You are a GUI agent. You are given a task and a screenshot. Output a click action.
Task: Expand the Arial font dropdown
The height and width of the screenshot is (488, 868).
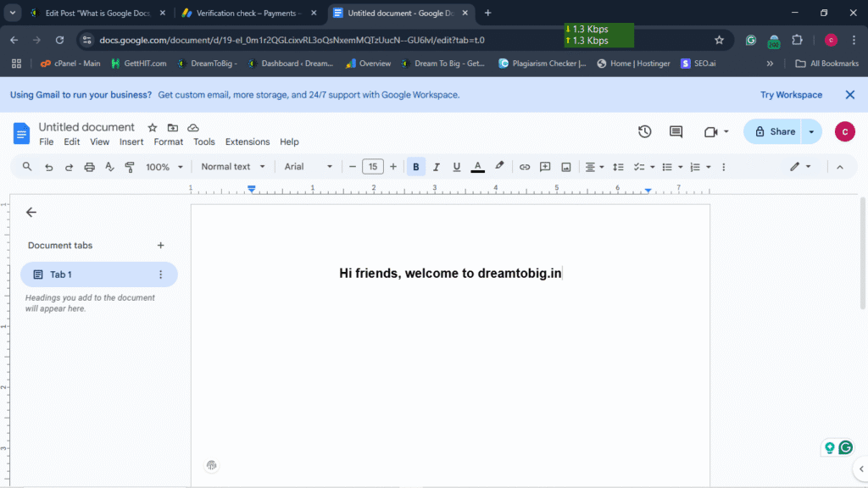point(308,167)
